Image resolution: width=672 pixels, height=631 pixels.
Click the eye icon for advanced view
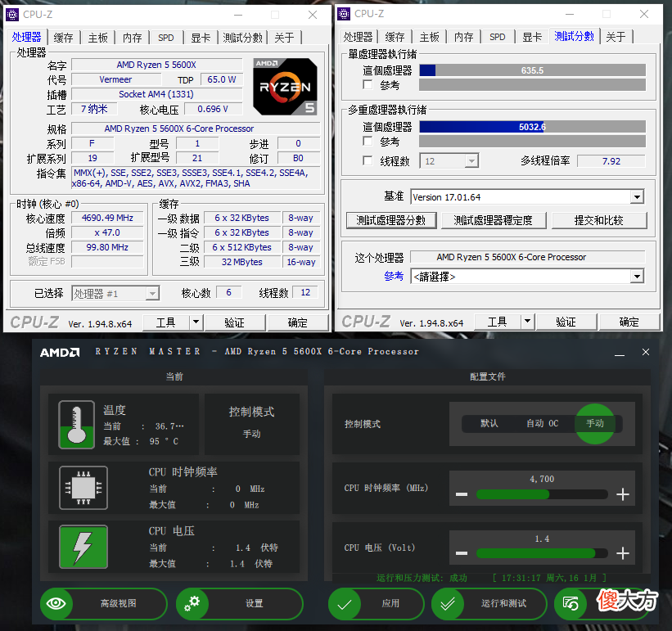pyautogui.click(x=56, y=604)
